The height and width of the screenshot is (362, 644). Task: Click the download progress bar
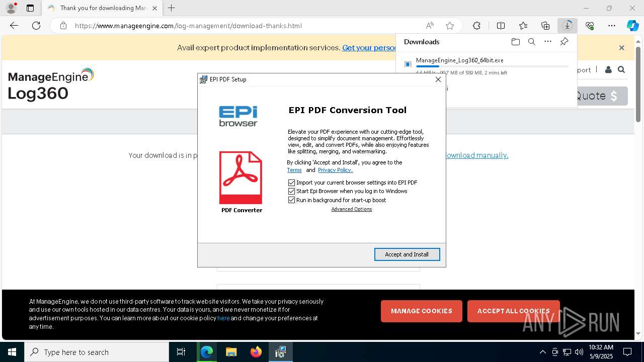tap(492, 66)
